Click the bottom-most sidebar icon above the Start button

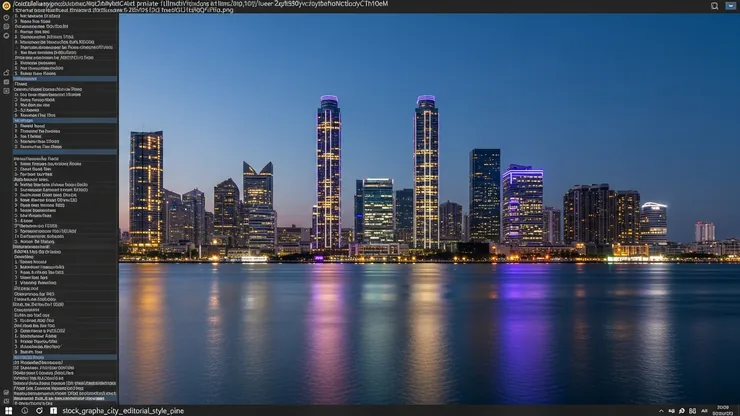[6, 401]
